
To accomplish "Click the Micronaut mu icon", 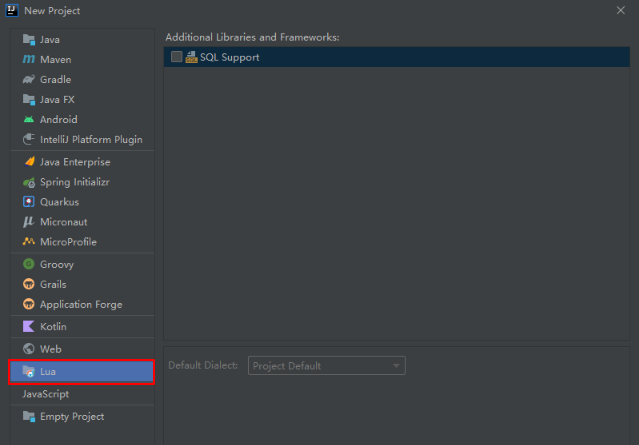I will (x=29, y=222).
